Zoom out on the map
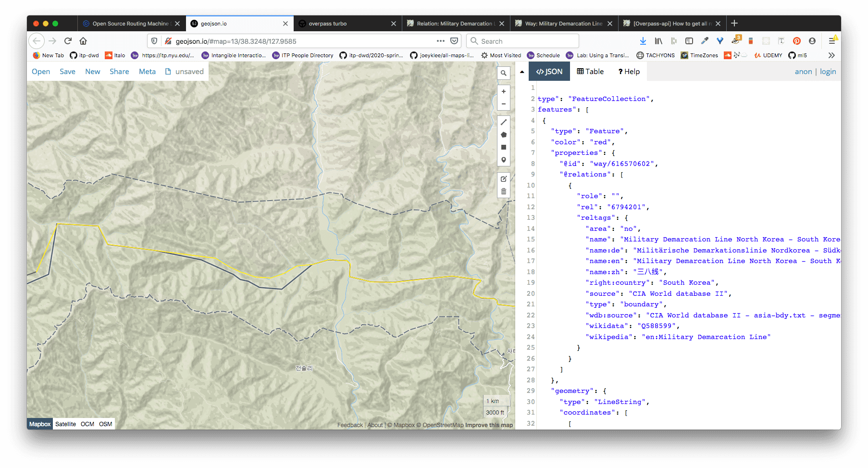Screen dimensions: 868x468 coord(503,104)
